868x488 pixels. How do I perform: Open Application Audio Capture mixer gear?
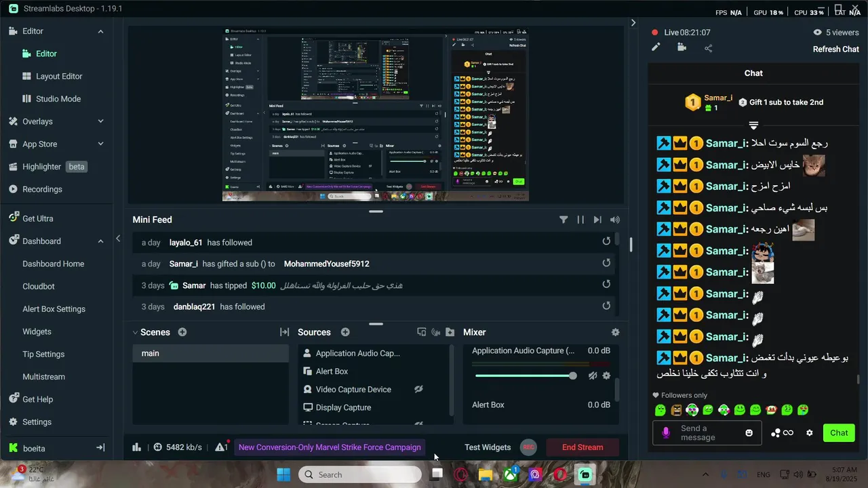click(606, 375)
